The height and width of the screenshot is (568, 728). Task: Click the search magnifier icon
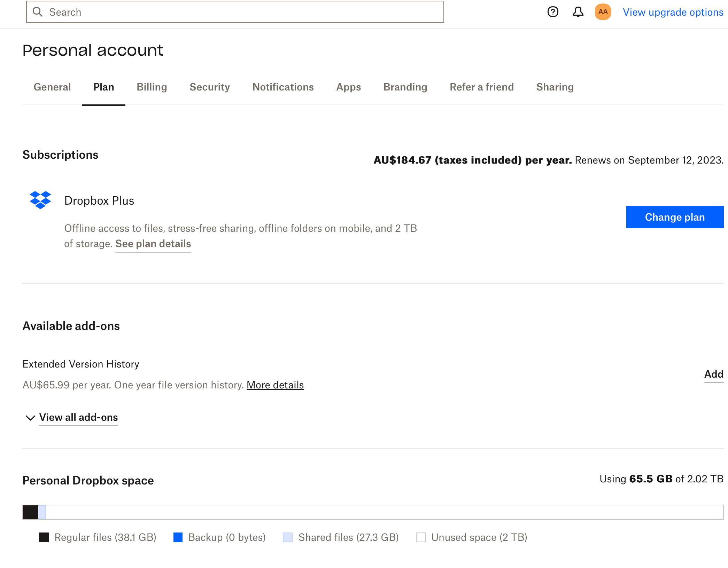38,12
